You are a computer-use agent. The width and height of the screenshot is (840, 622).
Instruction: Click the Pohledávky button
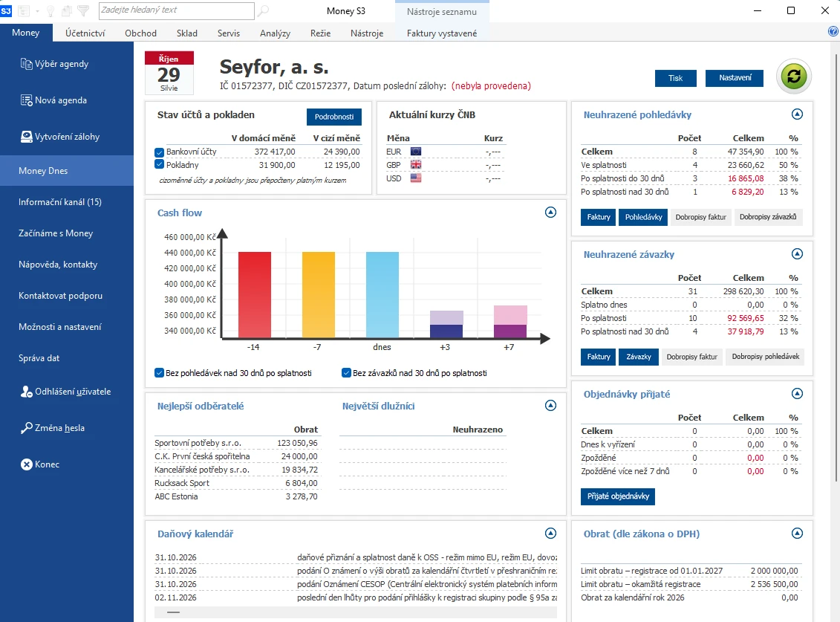tap(643, 217)
